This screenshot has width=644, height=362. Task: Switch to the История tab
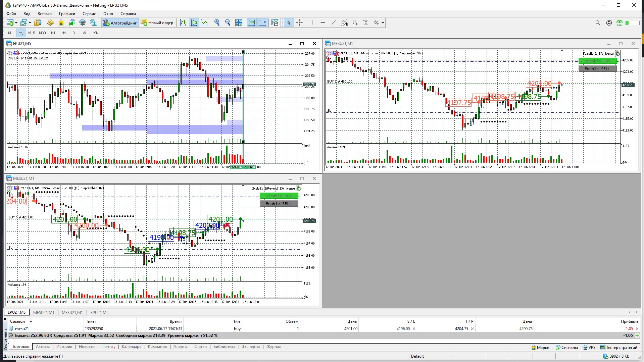(64, 347)
